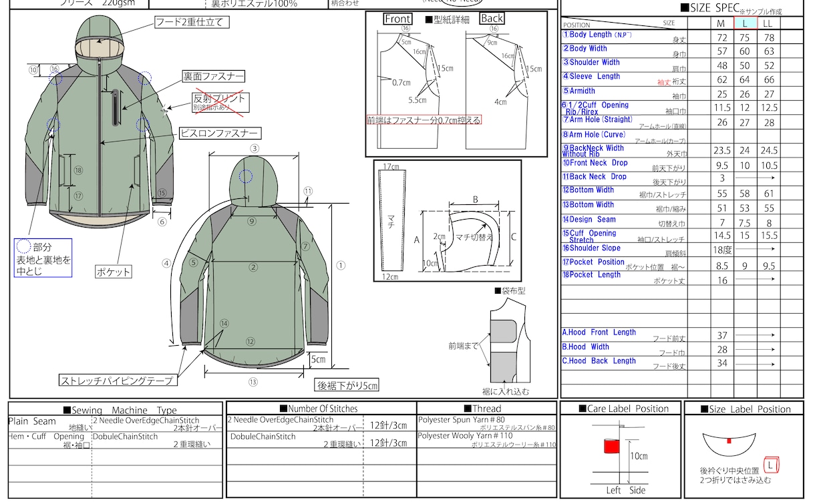Click the A.Hood Front Length row label

(x=599, y=332)
